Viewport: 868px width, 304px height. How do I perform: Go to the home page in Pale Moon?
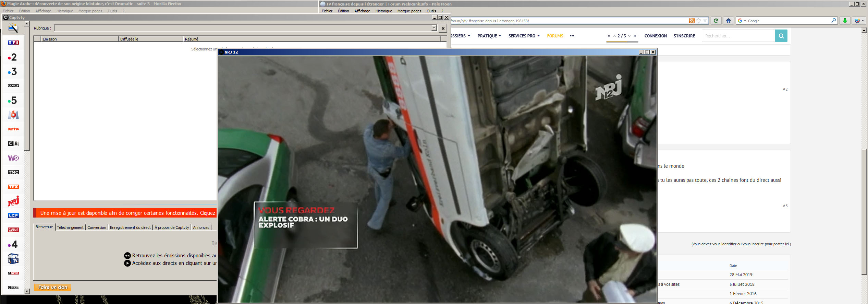[729, 21]
